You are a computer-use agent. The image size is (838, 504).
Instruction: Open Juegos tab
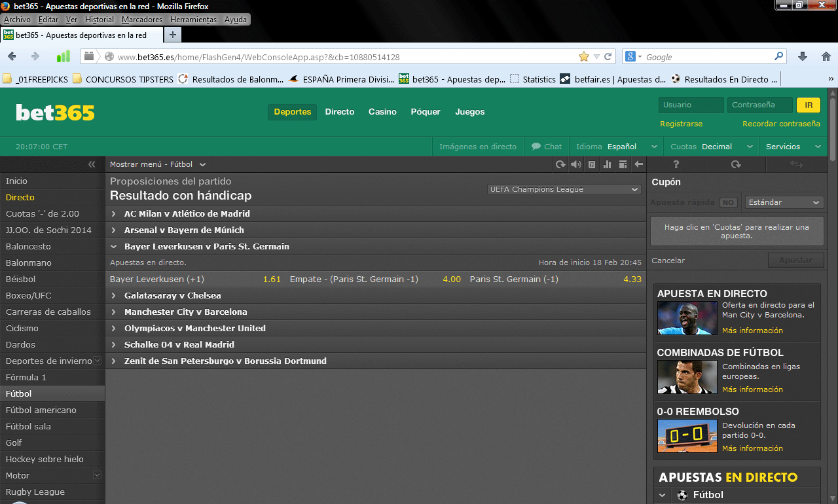click(x=470, y=112)
